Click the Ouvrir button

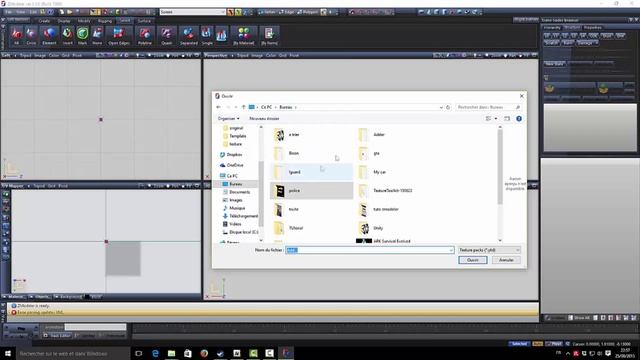pyautogui.click(x=473, y=260)
